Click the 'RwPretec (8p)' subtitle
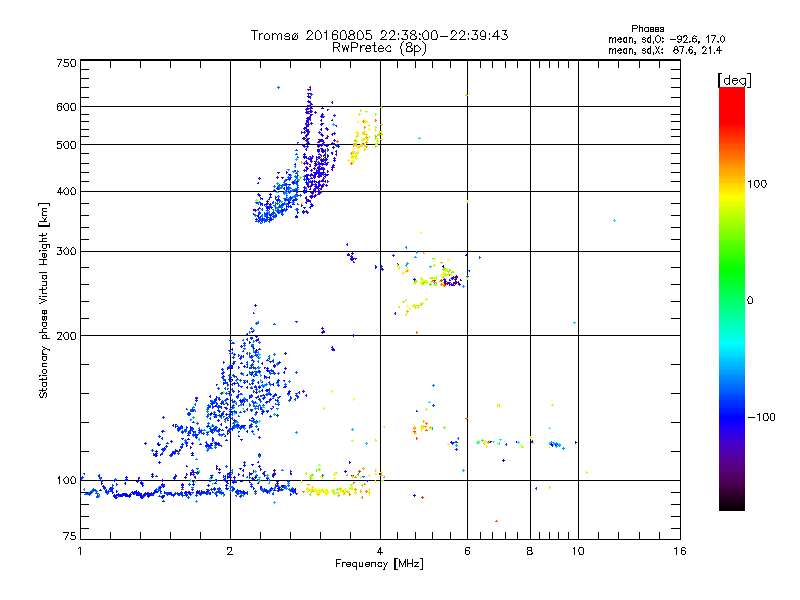This screenshot has width=800, height=600. point(379,48)
